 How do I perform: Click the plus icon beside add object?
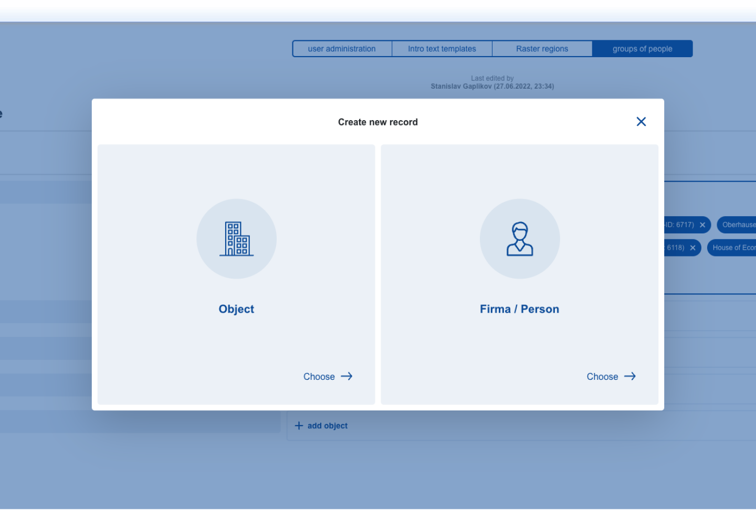pyautogui.click(x=299, y=425)
